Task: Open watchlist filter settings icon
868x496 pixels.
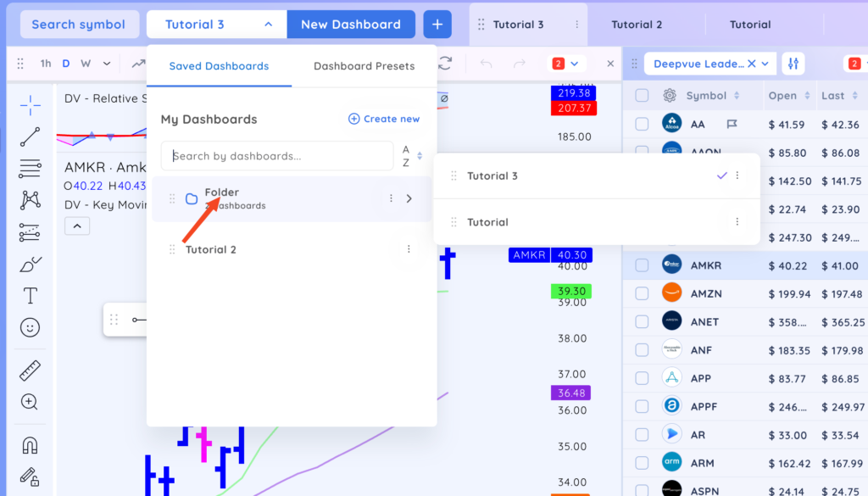Action: (x=793, y=64)
